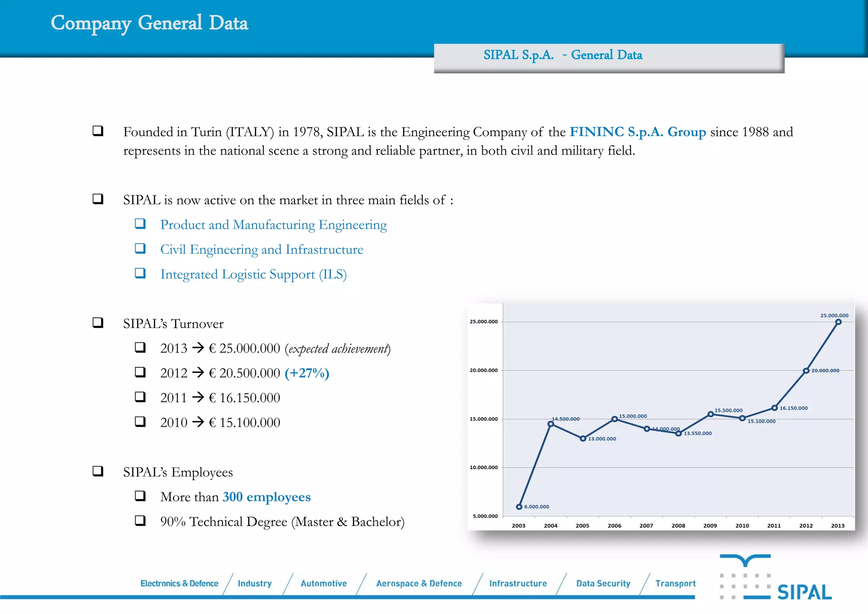Select the Infrastructure footer item
Viewport: 868px width, 614px height.
(x=518, y=583)
